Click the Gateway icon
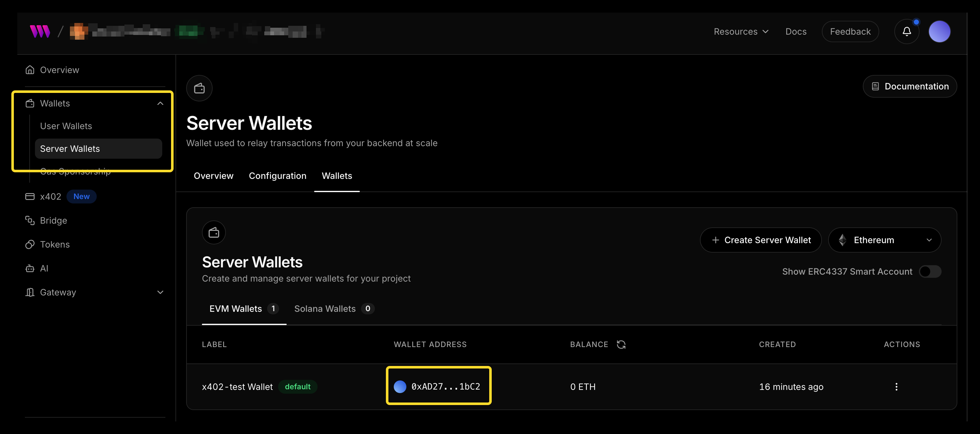 [x=30, y=292]
